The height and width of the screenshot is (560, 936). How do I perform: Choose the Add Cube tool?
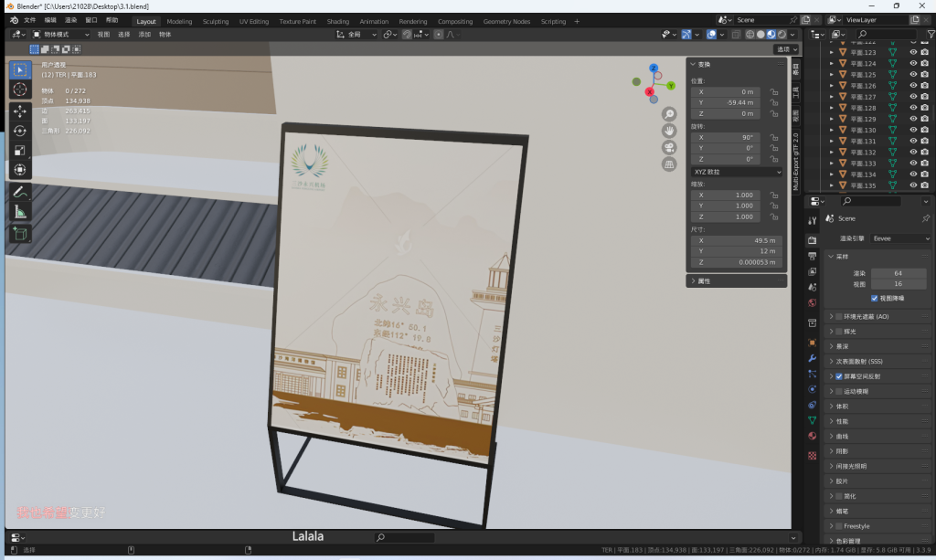tap(20, 234)
